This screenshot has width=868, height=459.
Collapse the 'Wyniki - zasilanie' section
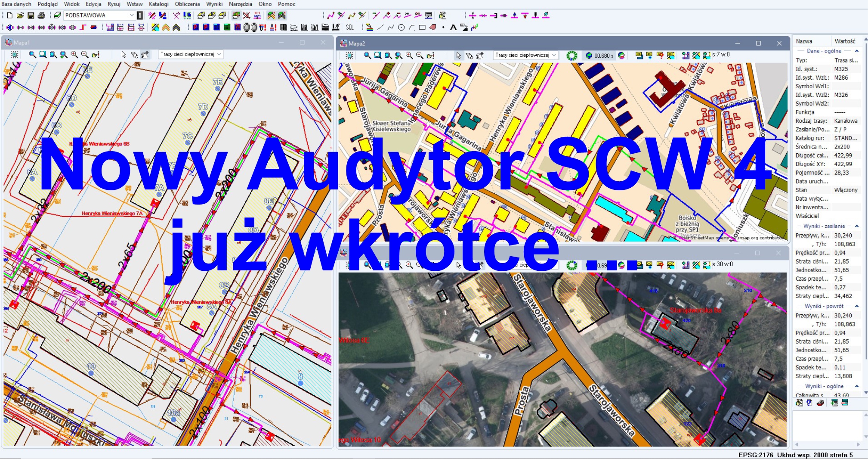point(857,226)
